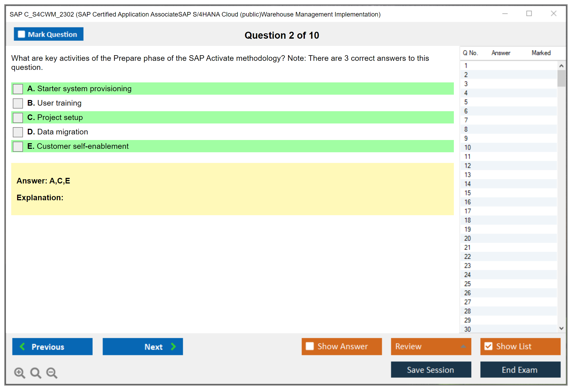Check option A Starter system provisioning

click(x=18, y=89)
